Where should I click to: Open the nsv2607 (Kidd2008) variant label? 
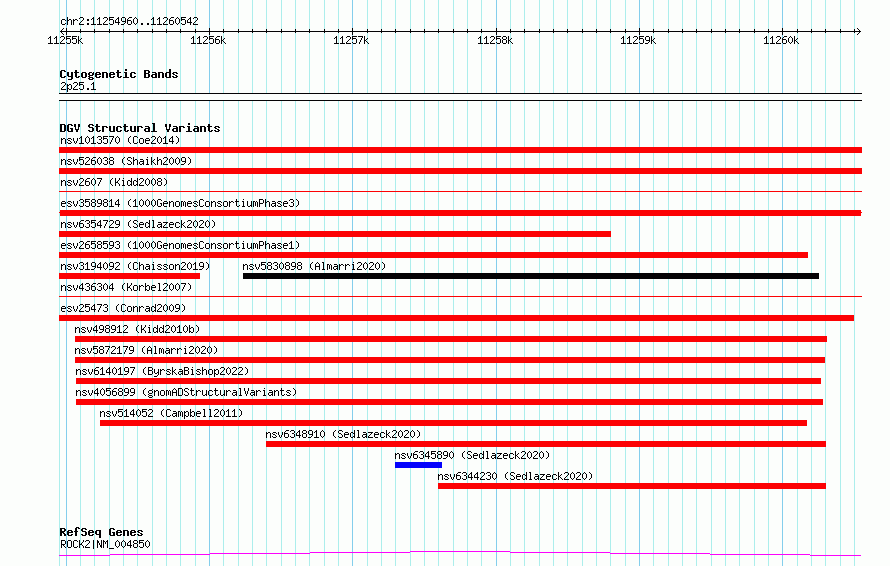pyautogui.click(x=114, y=182)
